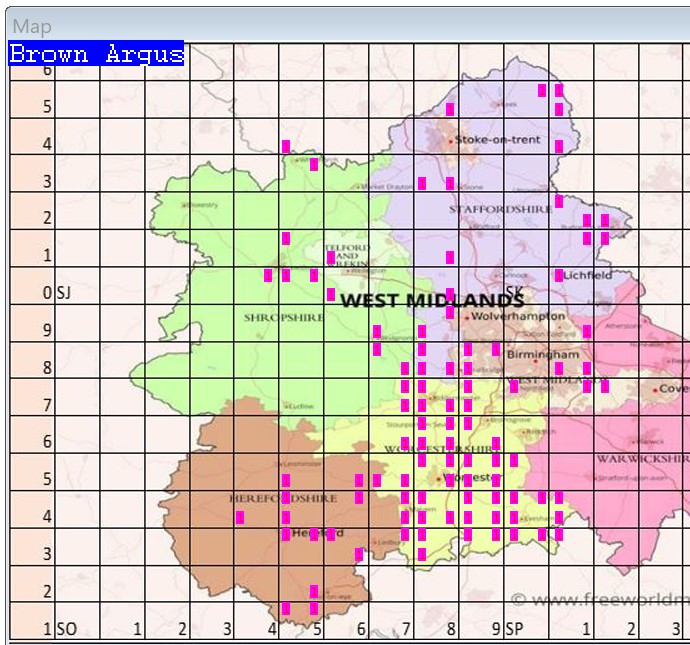Viewport: 690px width, 645px height.
Task: Select the SP grid reference label
Action: 514,629
